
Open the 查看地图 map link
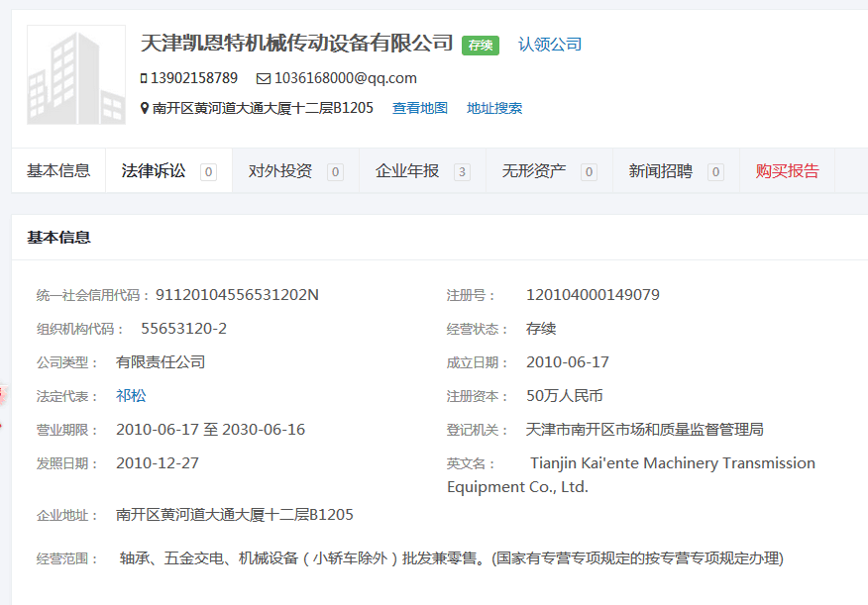click(x=420, y=108)
